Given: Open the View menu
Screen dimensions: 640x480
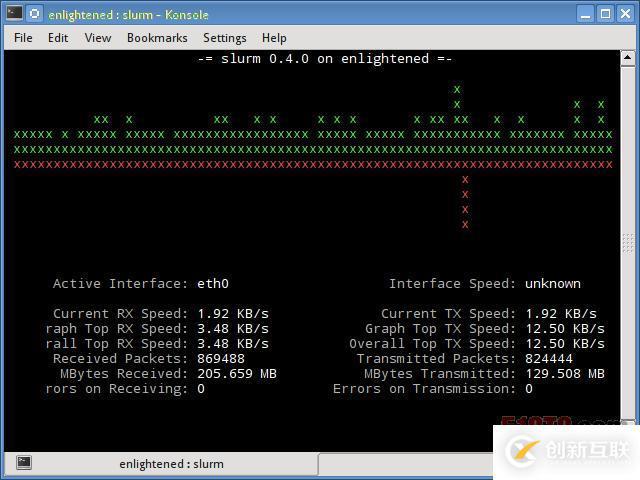Looking at the screenshot, I should [98, 38].
